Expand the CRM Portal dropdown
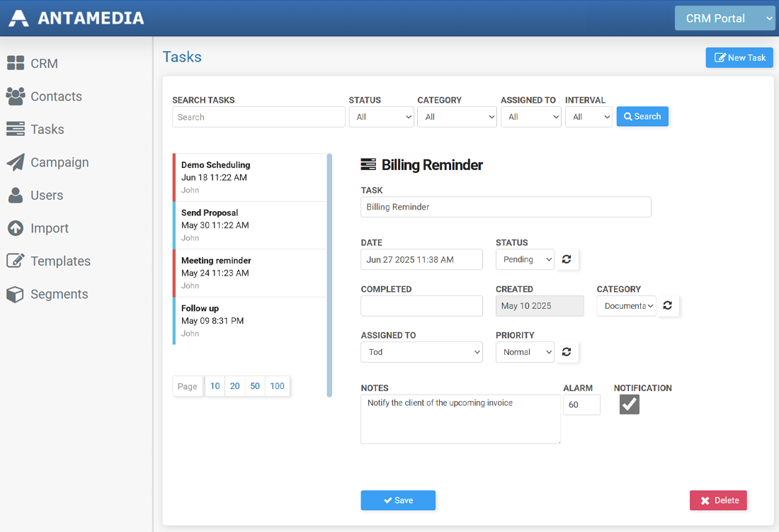Viewport: 779px width, 532px height. click(724, 18)
